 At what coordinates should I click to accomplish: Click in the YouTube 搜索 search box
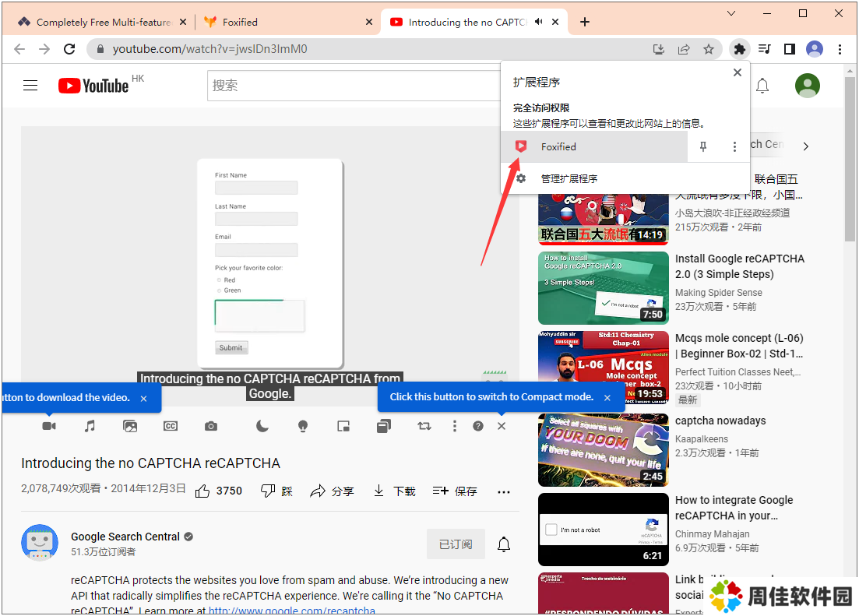[350, 86]
